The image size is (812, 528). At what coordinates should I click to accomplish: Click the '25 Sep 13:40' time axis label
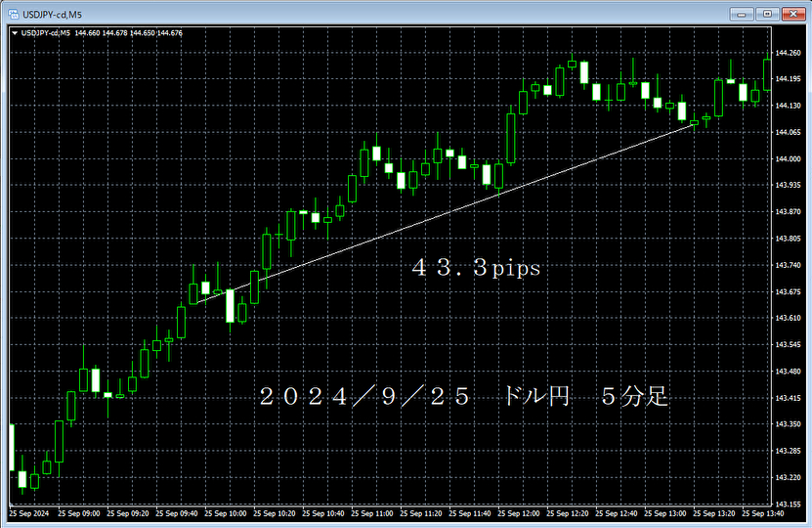[x=763, y=513]
